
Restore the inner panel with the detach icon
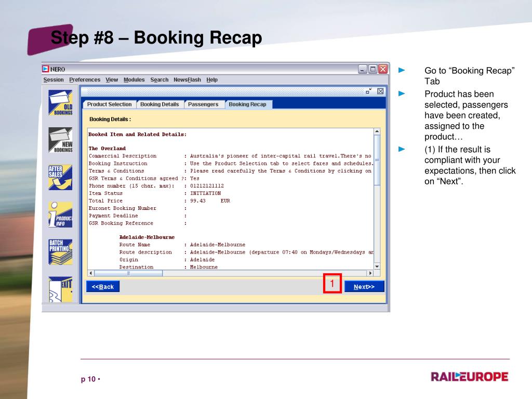point(369,91)
